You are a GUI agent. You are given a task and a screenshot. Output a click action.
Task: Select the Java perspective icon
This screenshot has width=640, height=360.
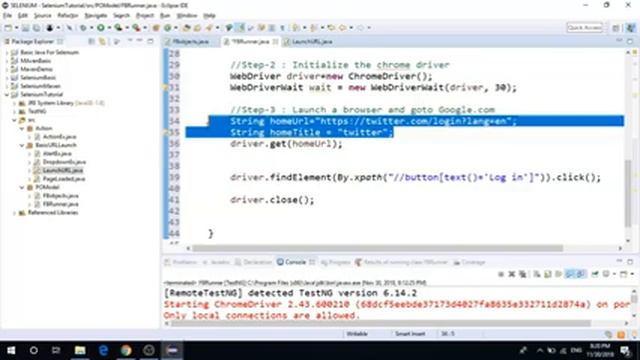coord(631,28)
